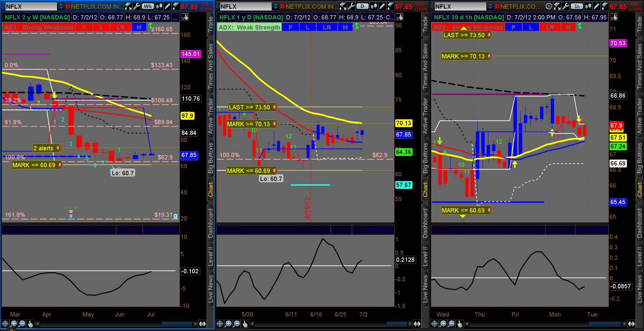Open Trade side tab of weekly chart
Viewport: 644px width, 331px height.
211,24
